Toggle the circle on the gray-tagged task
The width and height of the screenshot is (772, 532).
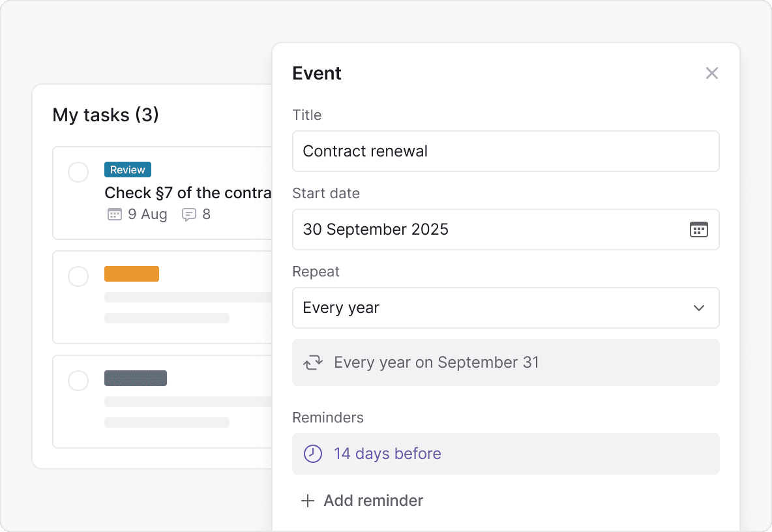tap(78, 380)
